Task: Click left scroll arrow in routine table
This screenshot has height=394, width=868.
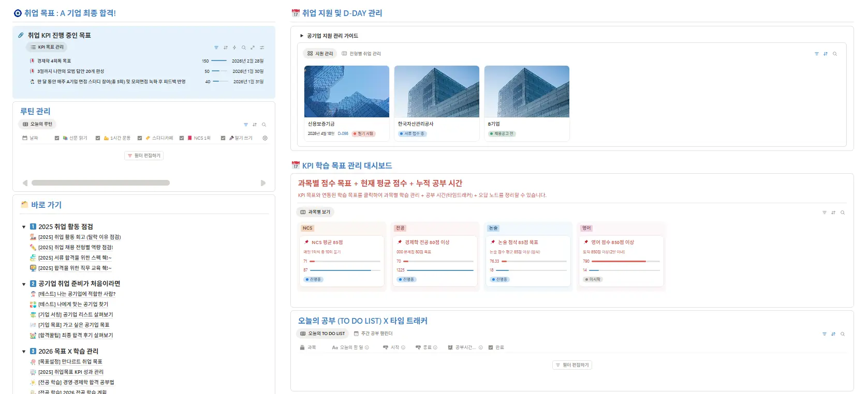Action: pos(25,183)
